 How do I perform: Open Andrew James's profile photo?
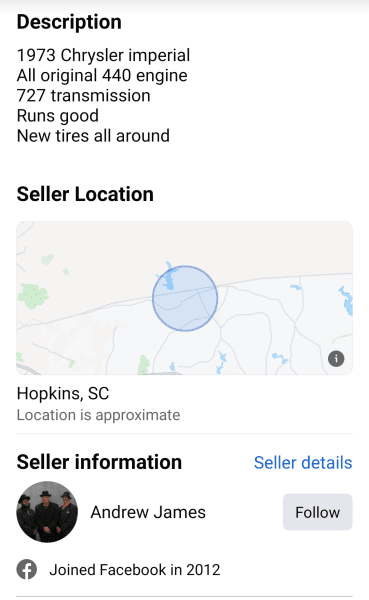tap(47, 512)
